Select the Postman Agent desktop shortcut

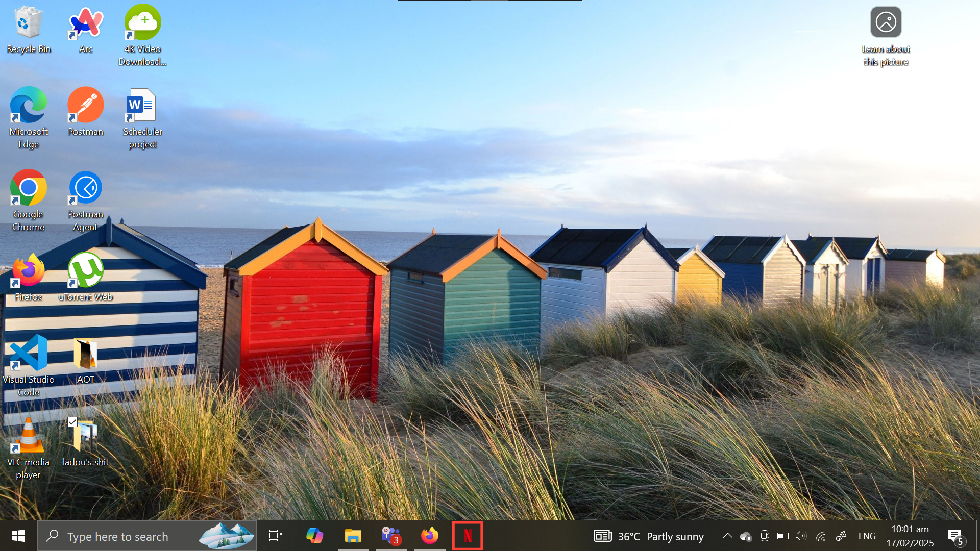[x=86, y=188]
